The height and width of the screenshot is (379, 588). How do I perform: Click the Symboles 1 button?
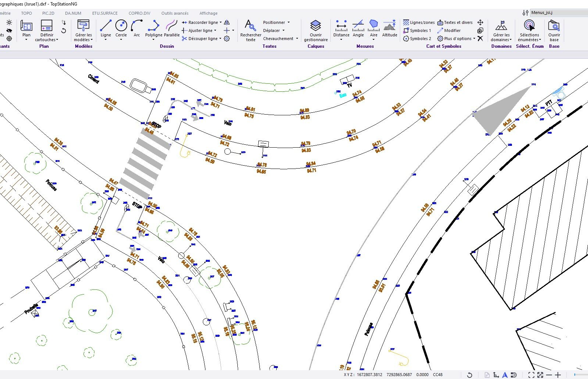tap(417, 30)
